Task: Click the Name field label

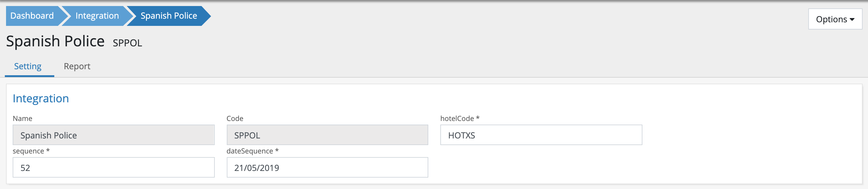Action: click(23, 118)
